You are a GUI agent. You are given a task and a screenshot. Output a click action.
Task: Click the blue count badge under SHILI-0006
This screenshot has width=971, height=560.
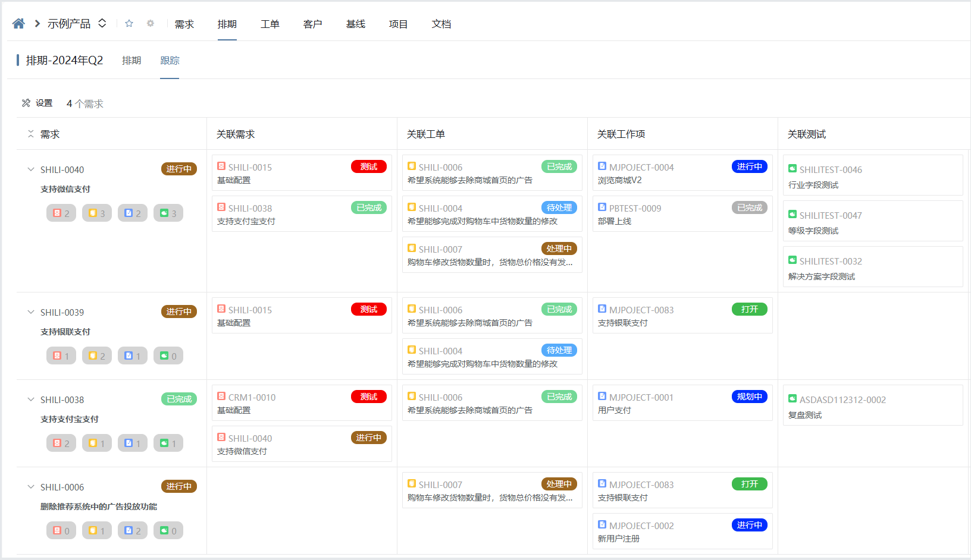pos(132,530)
